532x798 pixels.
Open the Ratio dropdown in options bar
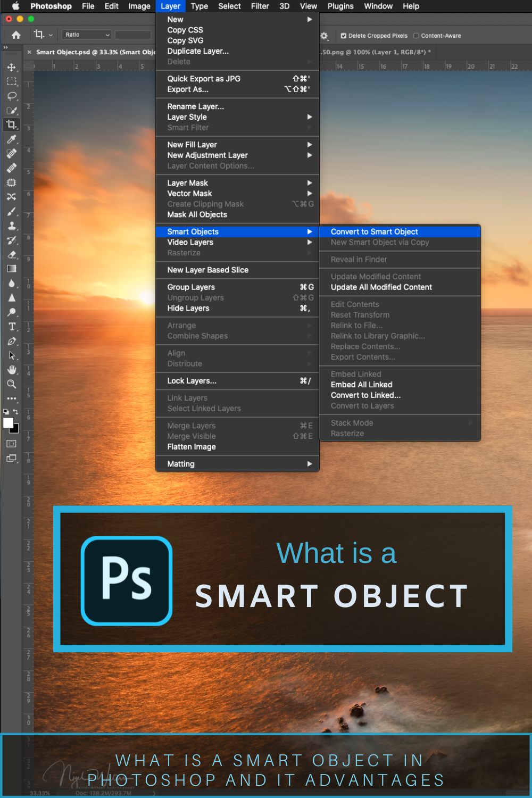86,35
